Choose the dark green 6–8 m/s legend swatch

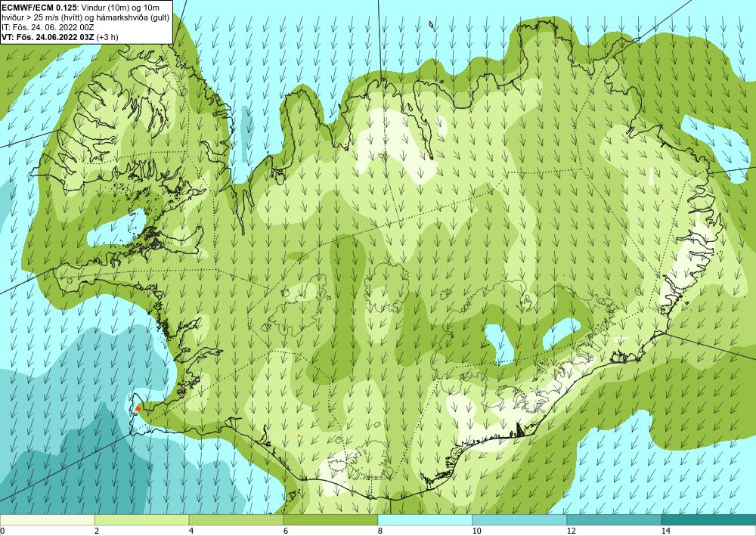point(331,519)
